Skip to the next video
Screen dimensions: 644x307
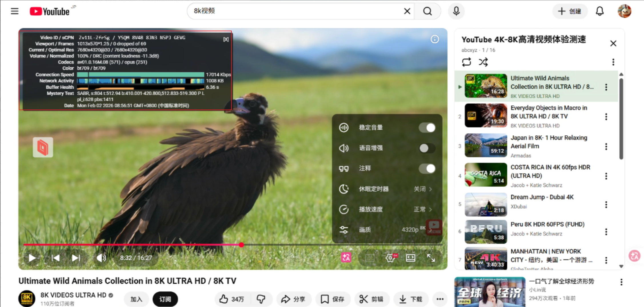pyautogui.click(x=76, y=258)
